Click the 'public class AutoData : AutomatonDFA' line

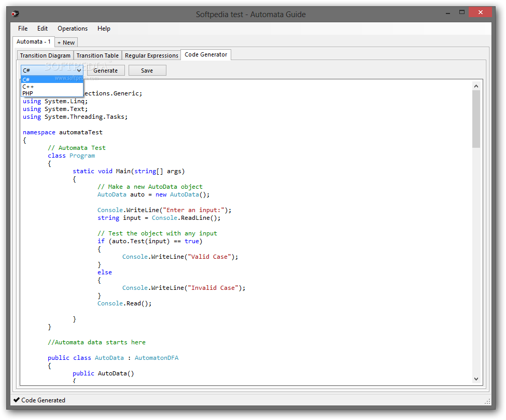click(x=113, y=358)
